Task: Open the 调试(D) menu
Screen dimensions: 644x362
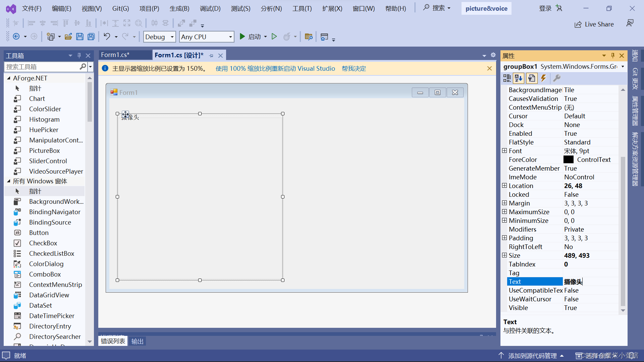Action: click(x=210, y=8)
